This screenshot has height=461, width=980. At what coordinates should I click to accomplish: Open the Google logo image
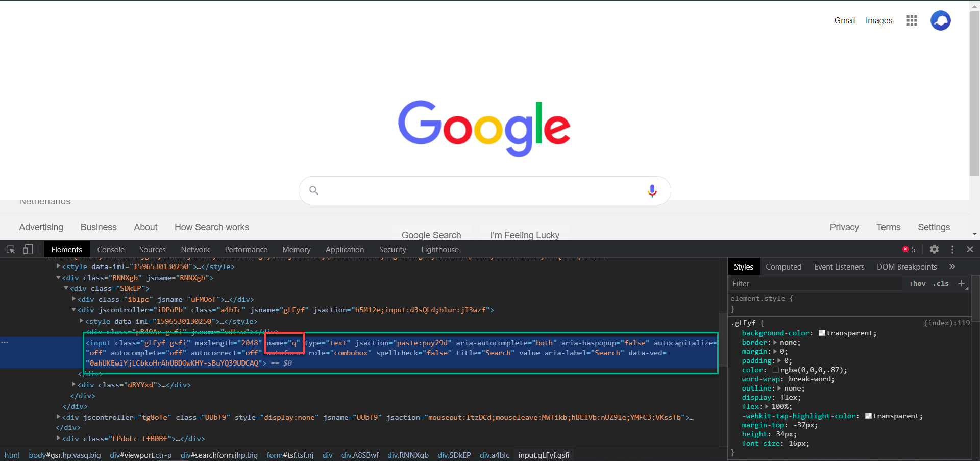click(x=484, y=128)
